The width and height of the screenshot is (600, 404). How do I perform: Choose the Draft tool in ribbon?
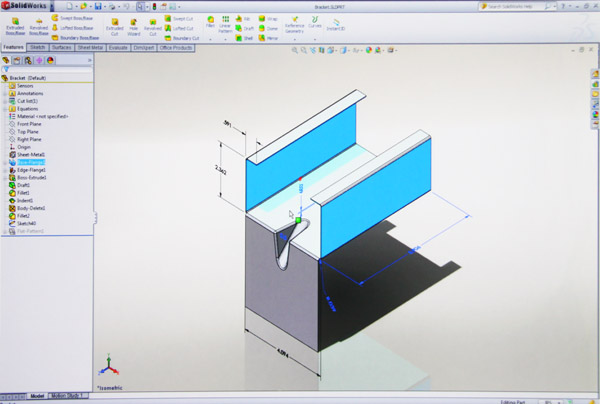245,28
